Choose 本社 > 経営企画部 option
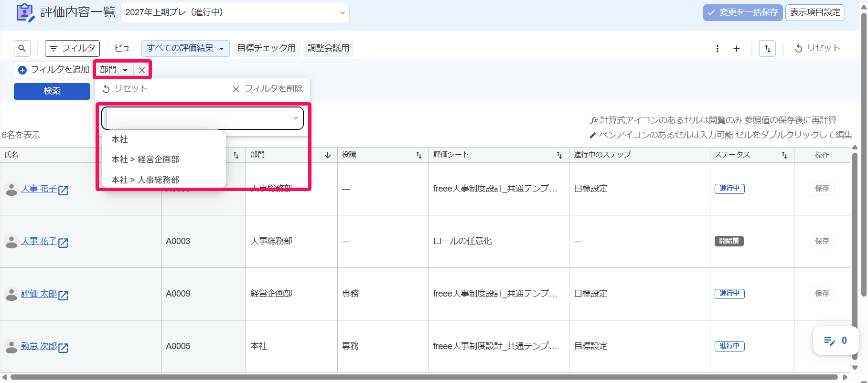 (164, 160)
